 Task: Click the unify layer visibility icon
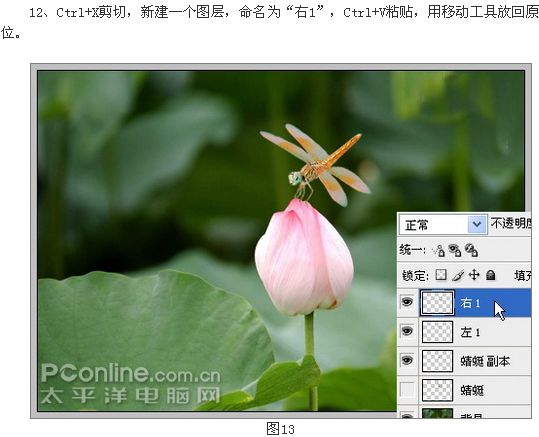[454, 250]
